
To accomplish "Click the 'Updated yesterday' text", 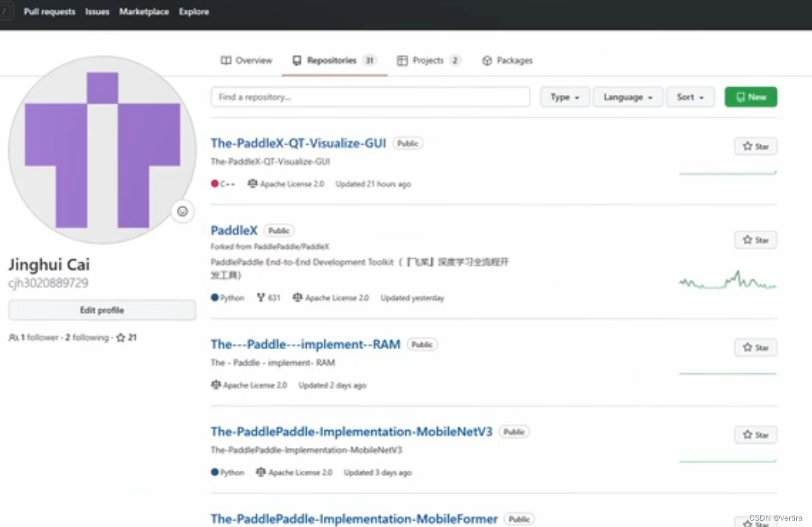I will 412,298.
